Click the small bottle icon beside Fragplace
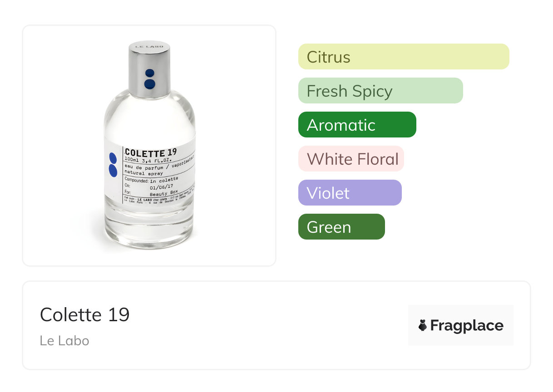This screenshot has width=553, height=392. [423, 325]
